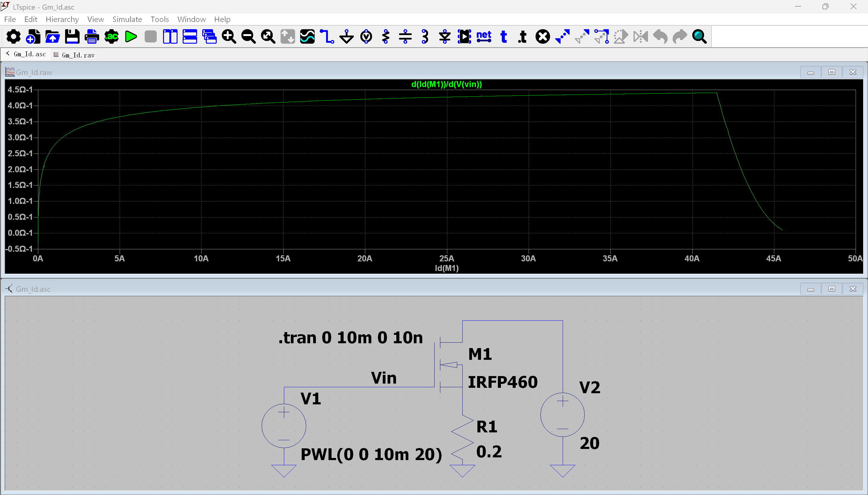The image size is (868, 495).
Task: Click the .tran 0 10m 0 10n directive
Action: coord(351,338)
